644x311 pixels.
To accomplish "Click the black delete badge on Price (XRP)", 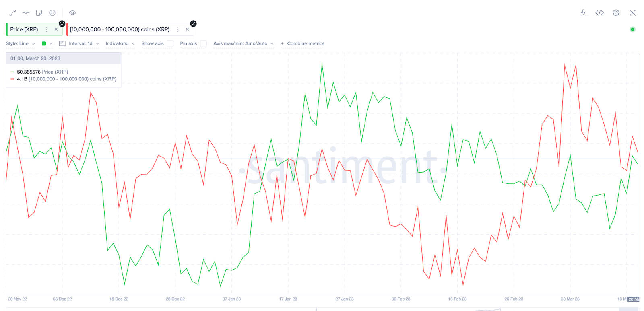I will tap(62, 23).
